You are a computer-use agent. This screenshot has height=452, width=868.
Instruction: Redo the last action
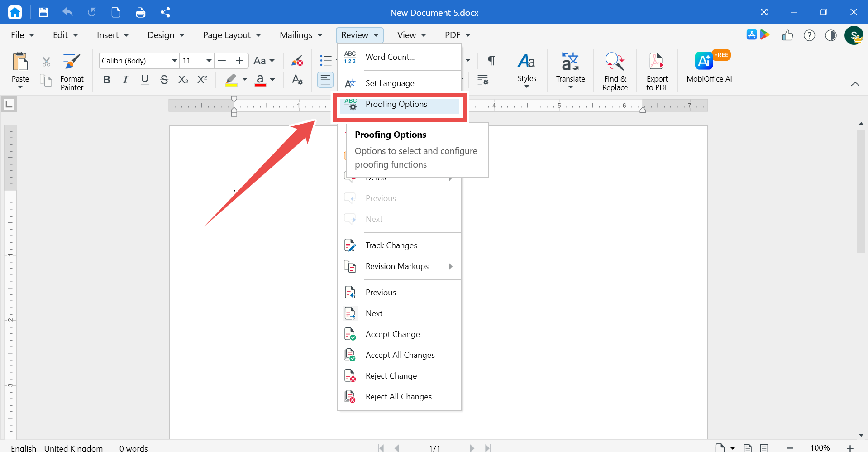tap(92, 12)
